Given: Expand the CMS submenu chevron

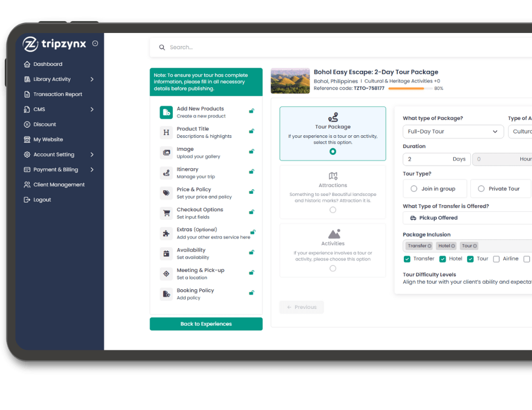Looking at the screenshot, I should click(x=92, y=109).
